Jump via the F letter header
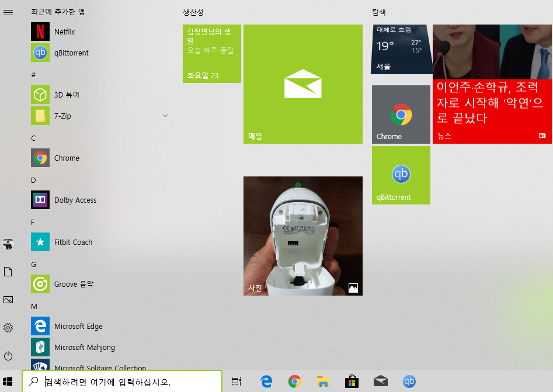Viewport: 553px width, 392px height. (x=33, y=222)
